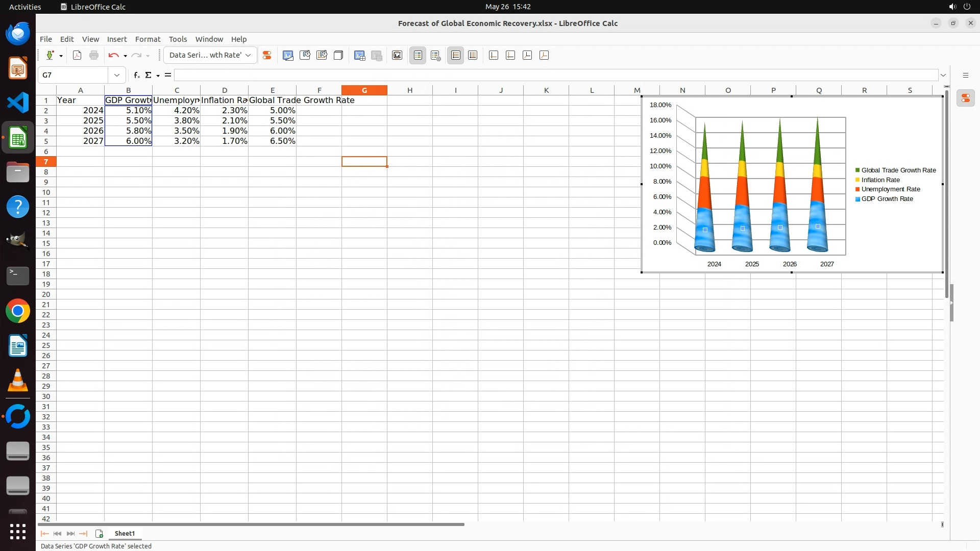The width and height of the screenshot is (980, 551).
Task: Click the formula input line
Action: point(555,75)
